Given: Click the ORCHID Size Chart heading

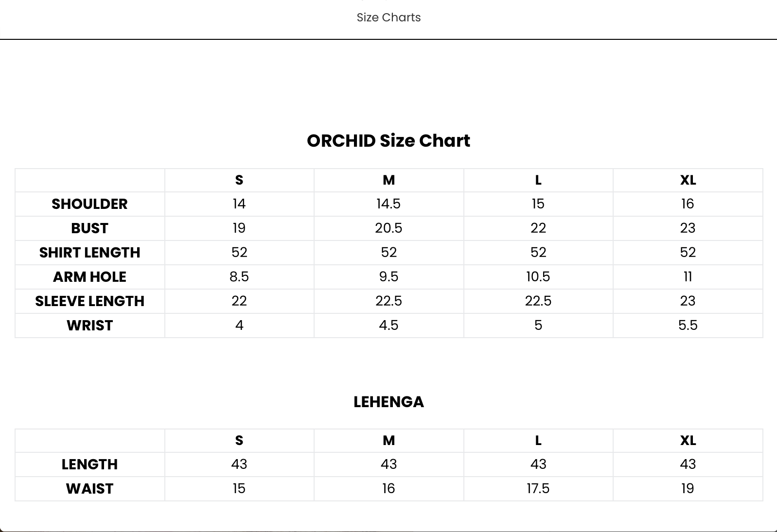Looking at the screenshot, I should click(x=388, y=141).
